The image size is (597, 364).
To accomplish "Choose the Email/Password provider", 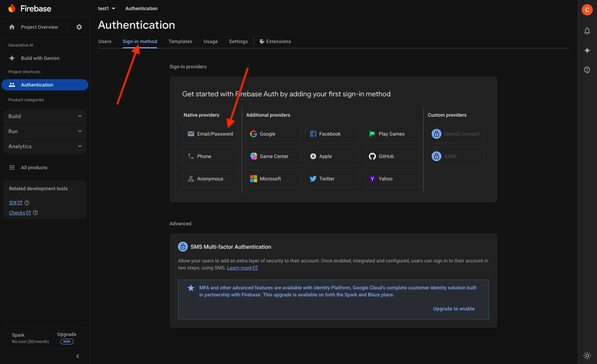I will click(x=211, y=134).
